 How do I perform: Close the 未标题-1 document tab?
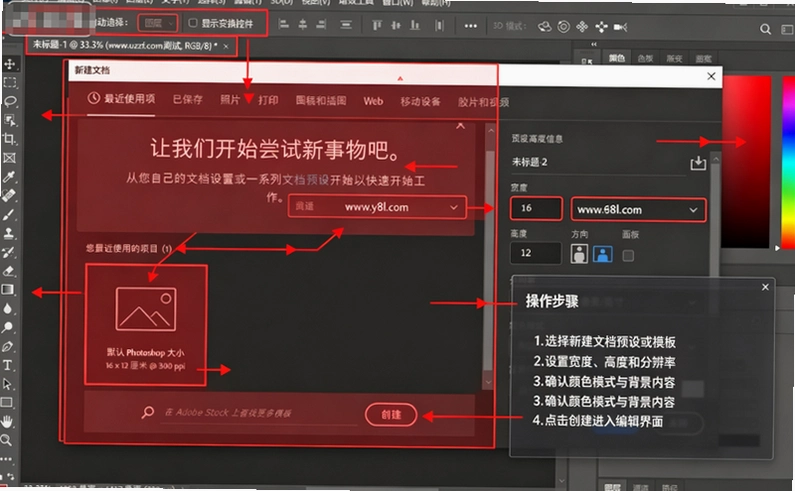point(226,47)
